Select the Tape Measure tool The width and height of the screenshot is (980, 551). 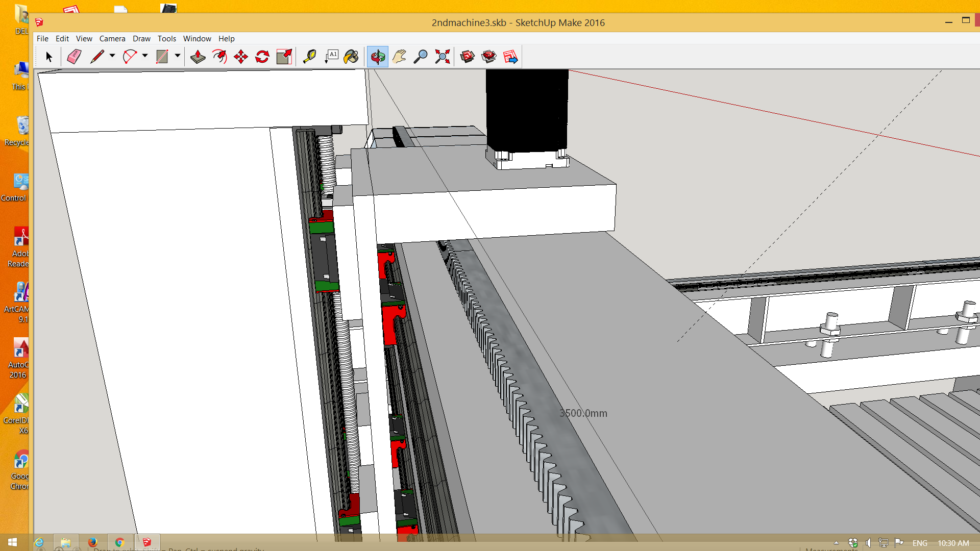[x=309, y=57]
